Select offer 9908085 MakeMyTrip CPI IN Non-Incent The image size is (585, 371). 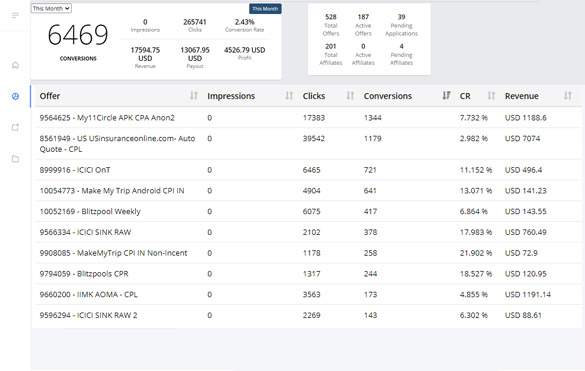coord(113,253)
